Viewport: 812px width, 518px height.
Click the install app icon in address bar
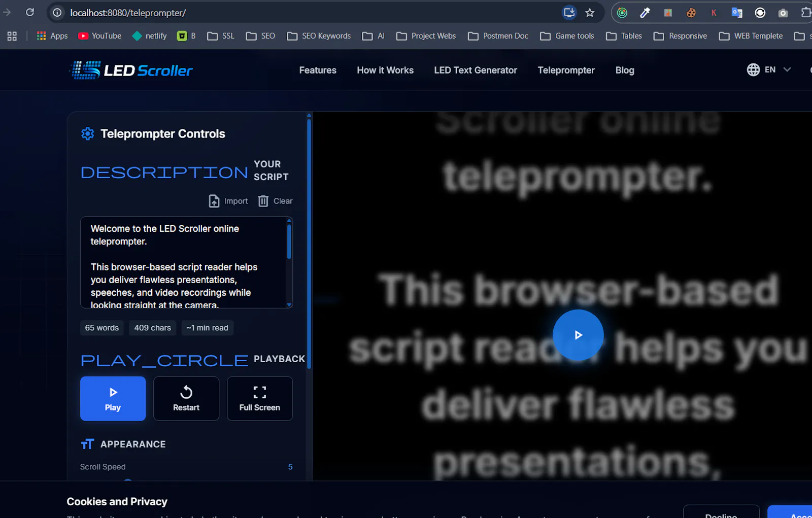(569, 13)
